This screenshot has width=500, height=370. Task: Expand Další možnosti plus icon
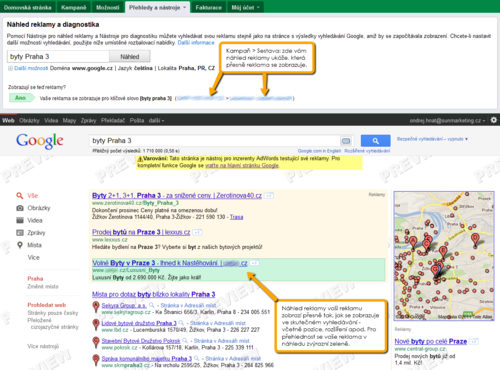pyautogui.click(x=10, y=68)
